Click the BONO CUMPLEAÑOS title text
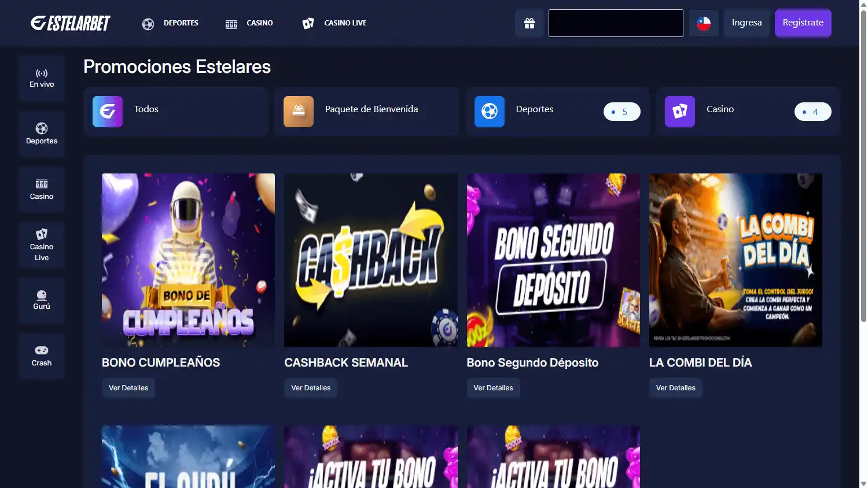 (161, 363)
